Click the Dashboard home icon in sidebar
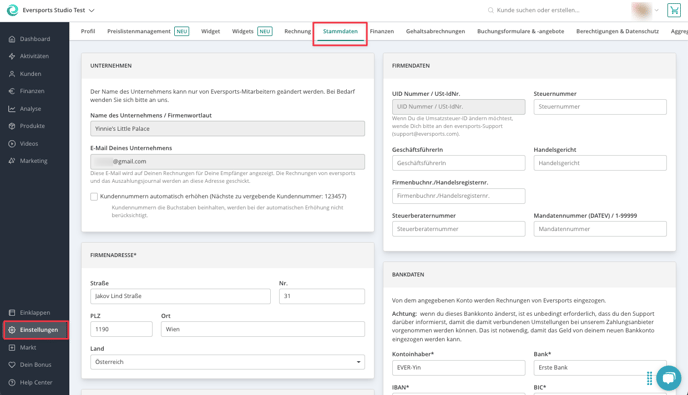688x395 pixels. click(x=12, y=39)
